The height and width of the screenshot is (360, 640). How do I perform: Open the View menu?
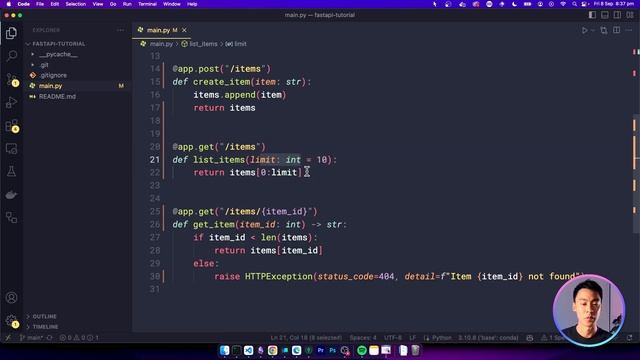98,4
